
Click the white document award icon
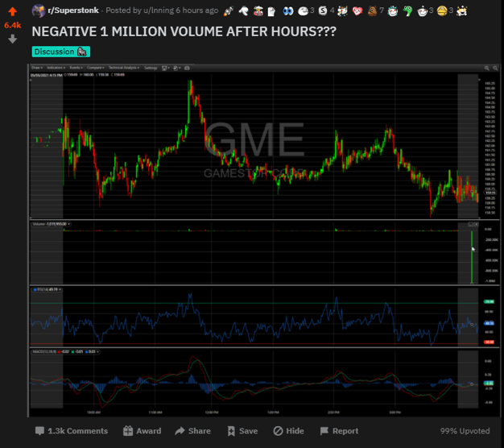pos(271,11)
